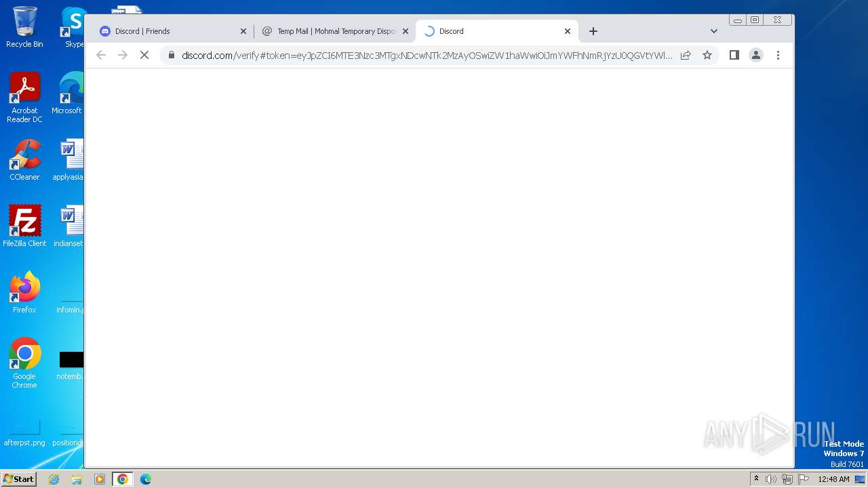The image size is (868, 488).
Task: Go back to previous page
Action: pyautogui.click(x=101, y=55)
